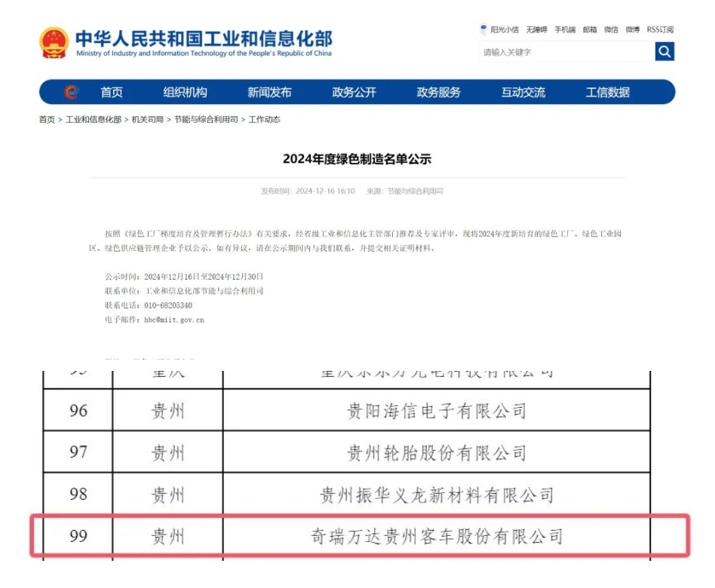Click the phone number 010-68205340
The width and height of the screenshot is (715, 588).
point(168,305)
